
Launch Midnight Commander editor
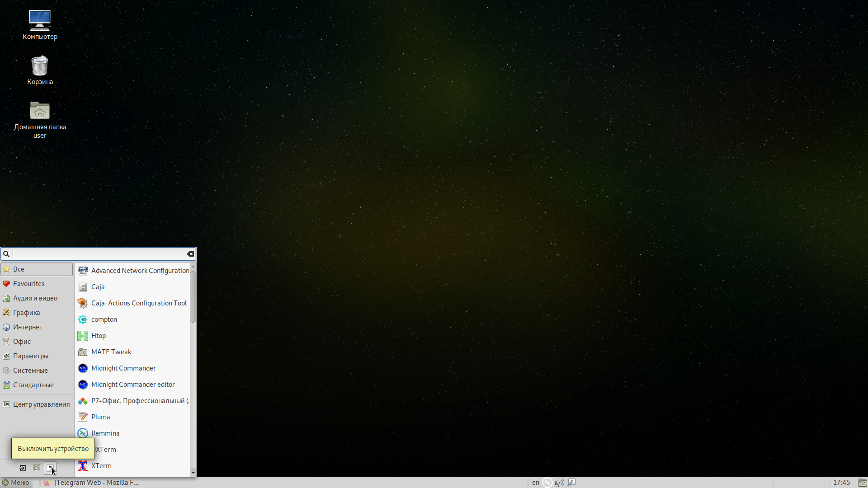click(x=133, y=385)
